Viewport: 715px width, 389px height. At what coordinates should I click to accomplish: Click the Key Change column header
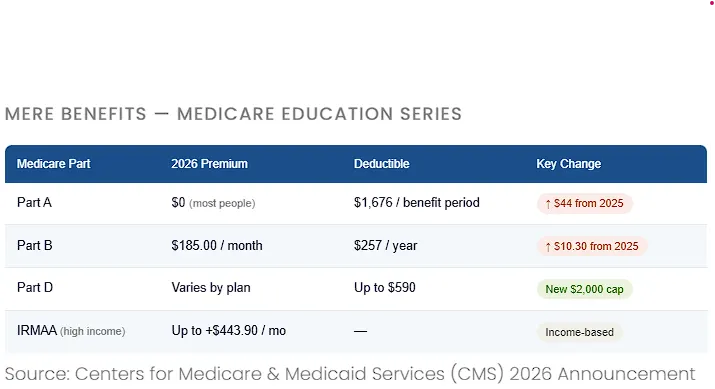click(x=568, y=164)
